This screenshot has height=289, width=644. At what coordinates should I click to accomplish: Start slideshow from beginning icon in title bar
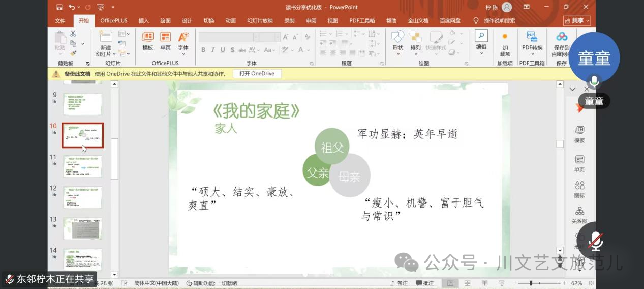pyautogui.click(x=100, y=7)
